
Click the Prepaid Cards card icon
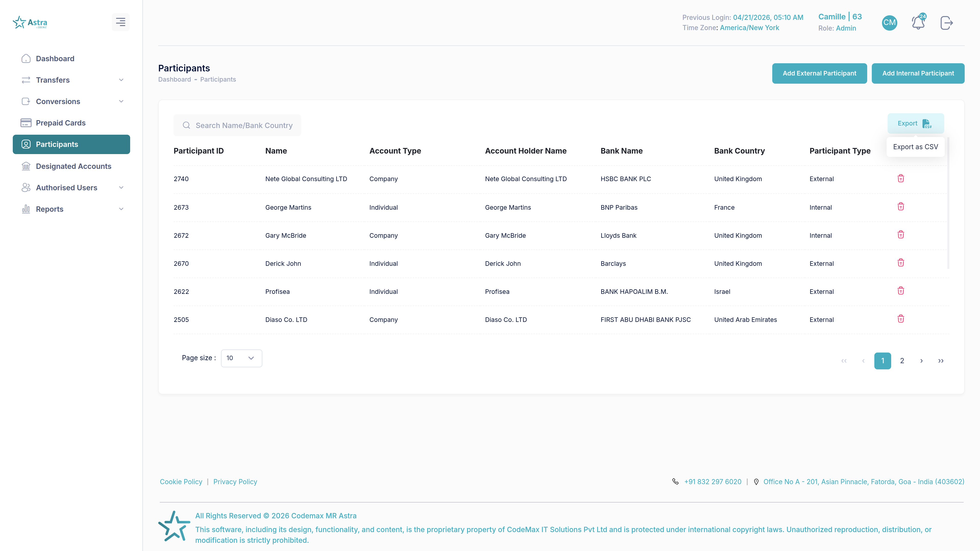26,123
